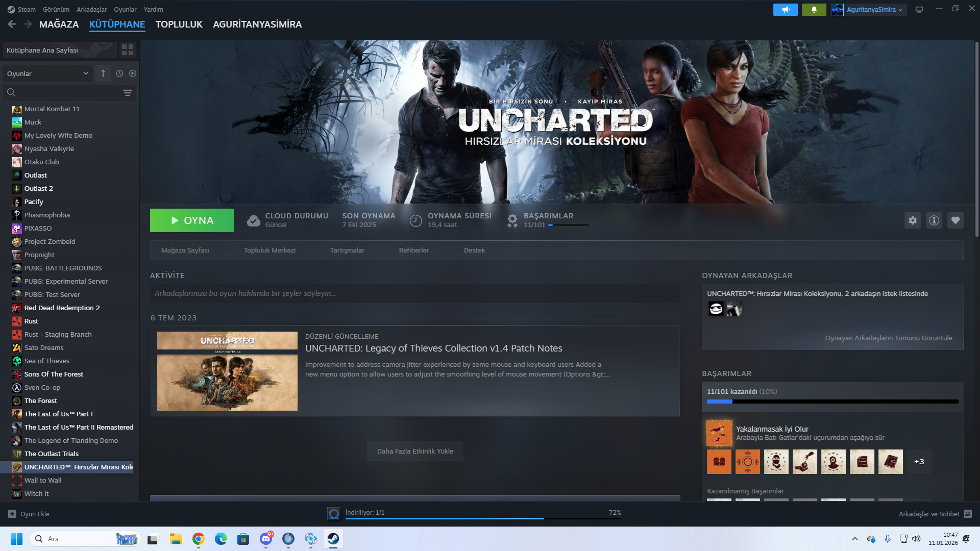Select first achievement icon in earned row

719,462
